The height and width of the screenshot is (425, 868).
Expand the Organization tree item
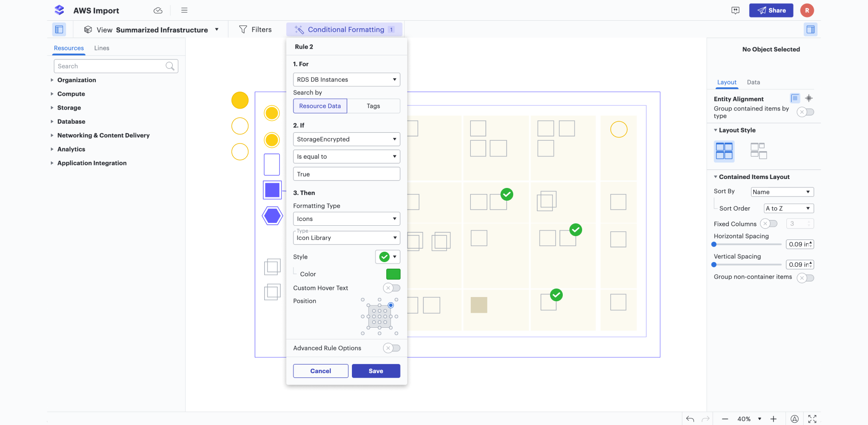tap(52, 80)
